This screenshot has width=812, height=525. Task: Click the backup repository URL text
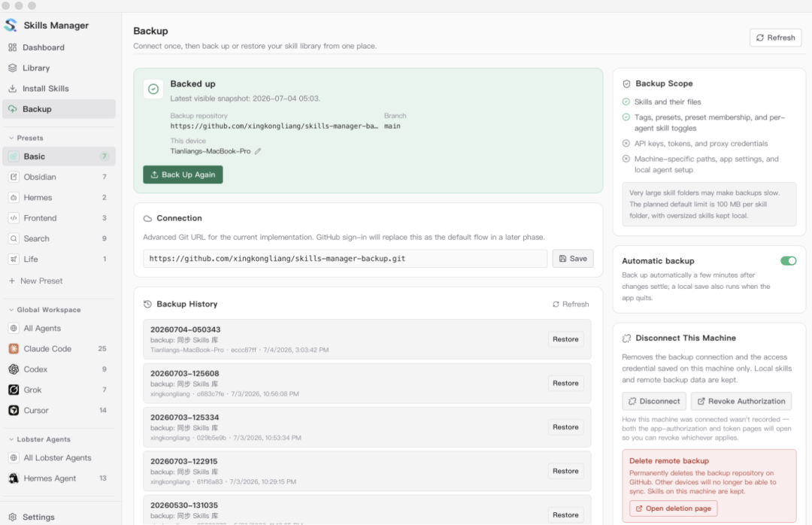pos(274,126)
